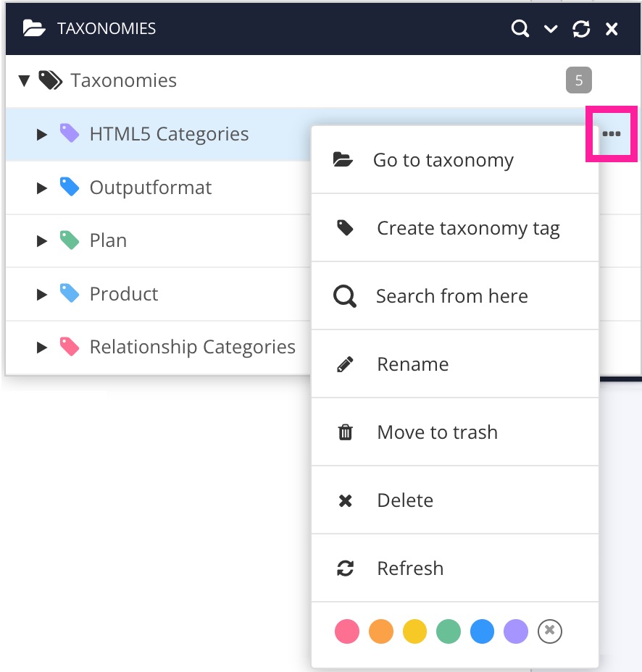Choose Search from here option

[452, 295]
